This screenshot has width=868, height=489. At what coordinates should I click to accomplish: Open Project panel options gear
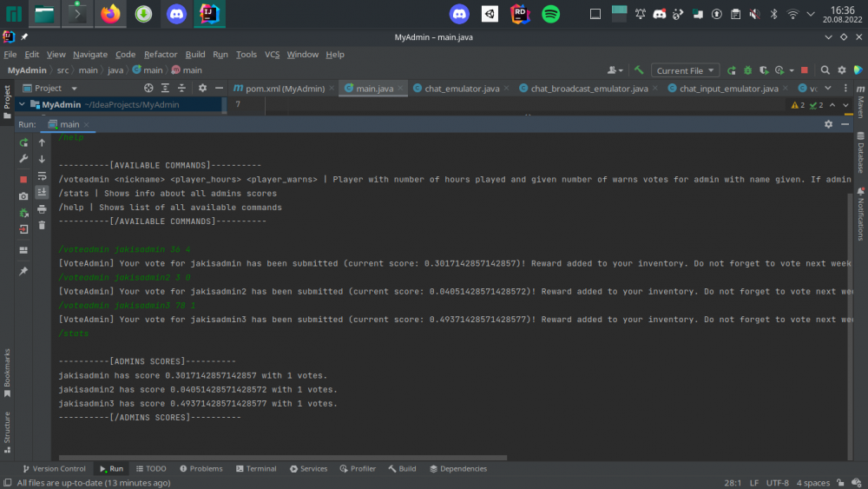(202, 88)
